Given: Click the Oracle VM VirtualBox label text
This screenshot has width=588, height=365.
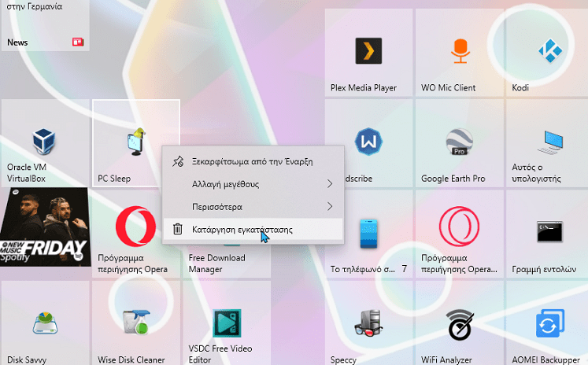Looking at the screenshot, I should [27, 173].
